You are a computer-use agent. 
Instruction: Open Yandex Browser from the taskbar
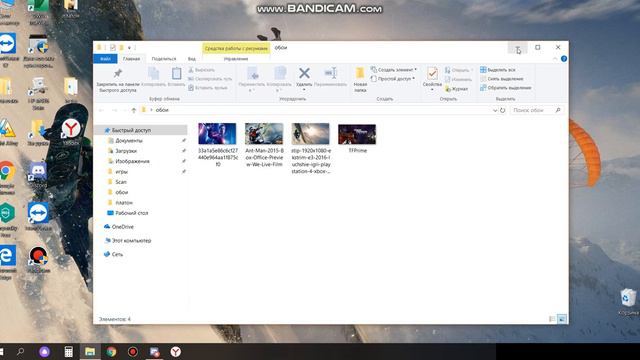pyautogui.click(x=176, y=351)
